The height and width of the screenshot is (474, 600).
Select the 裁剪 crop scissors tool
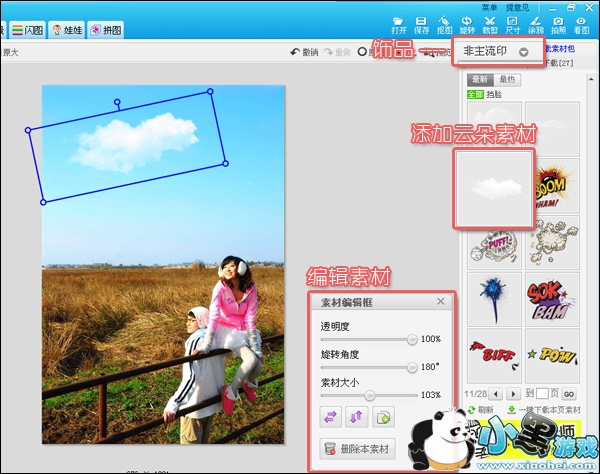coord(490,25)
